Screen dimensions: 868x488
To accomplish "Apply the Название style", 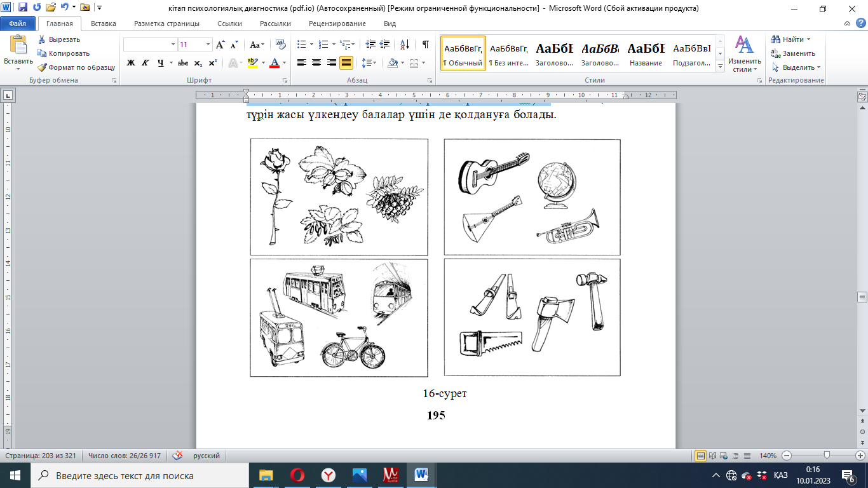I will coord(646,53).
